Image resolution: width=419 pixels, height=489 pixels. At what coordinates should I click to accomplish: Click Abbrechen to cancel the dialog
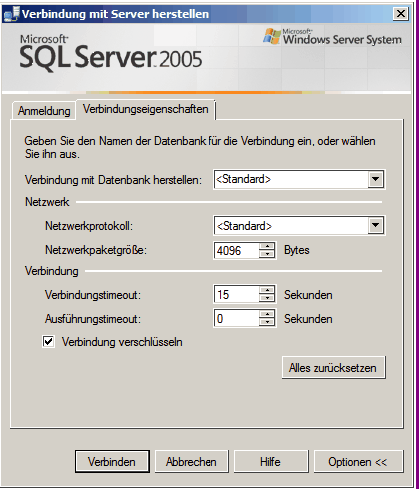click(x=191, y=462)
